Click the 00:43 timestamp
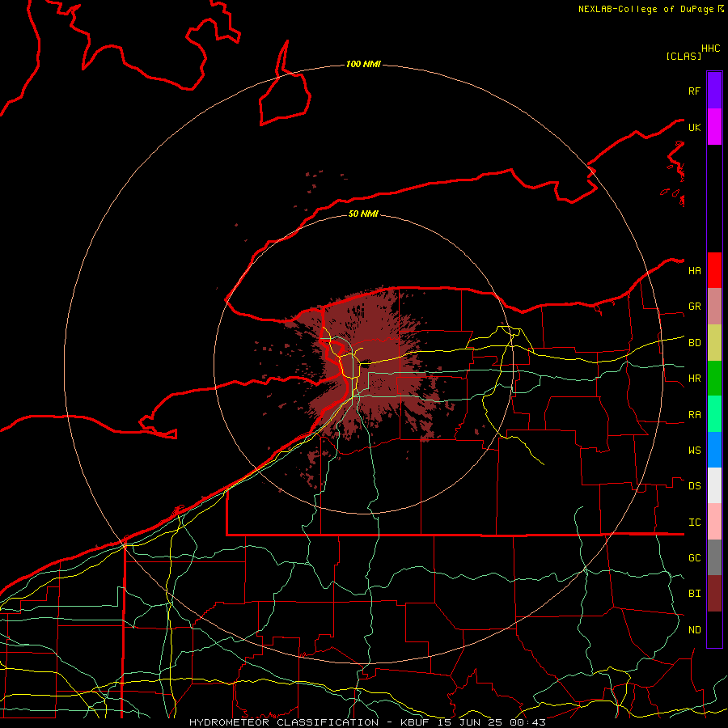The width and height of the screenshot is (728, 728). pyautogui.click(x=527, y=722)
